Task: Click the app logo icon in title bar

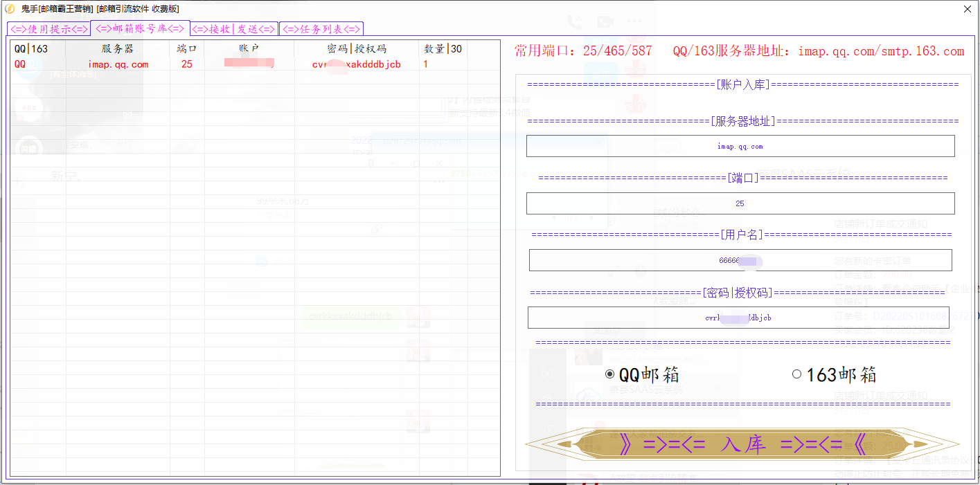Action: click(9, 9)
